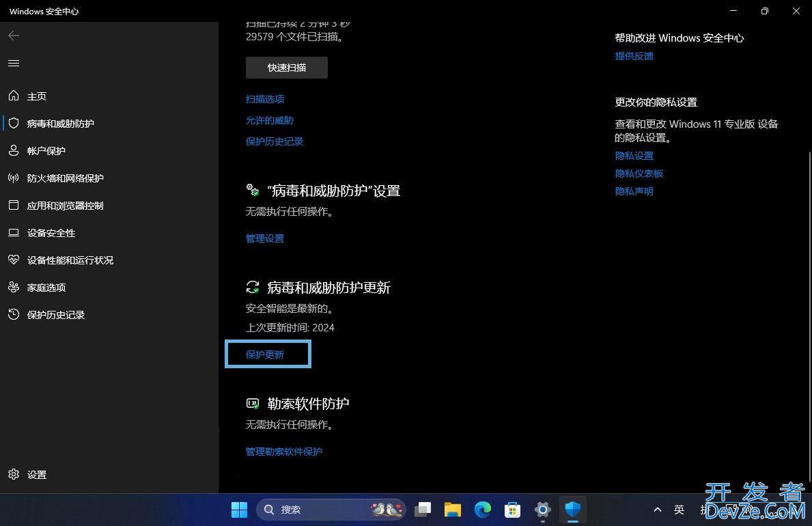Click the 帮助改进 Windows 安全中心 heading
The width and height of the screenshot is (812, 526).
pos(680,38)
